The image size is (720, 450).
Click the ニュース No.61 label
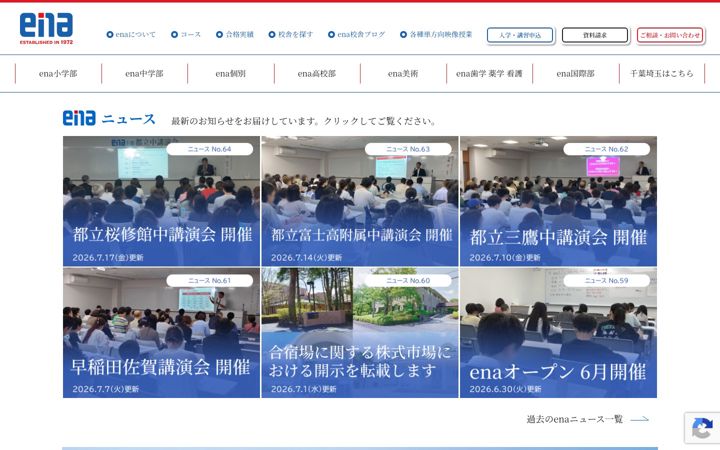(209, 281)
